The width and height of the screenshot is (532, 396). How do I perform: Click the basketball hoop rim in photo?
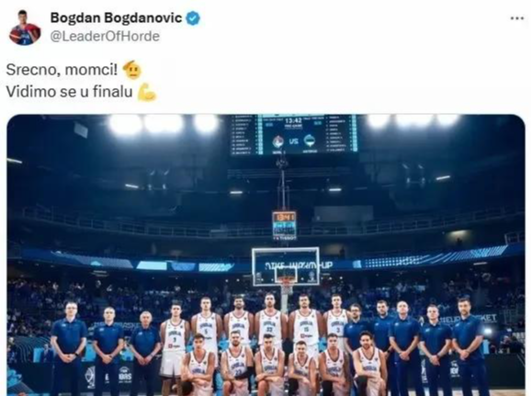click(286, 280)
